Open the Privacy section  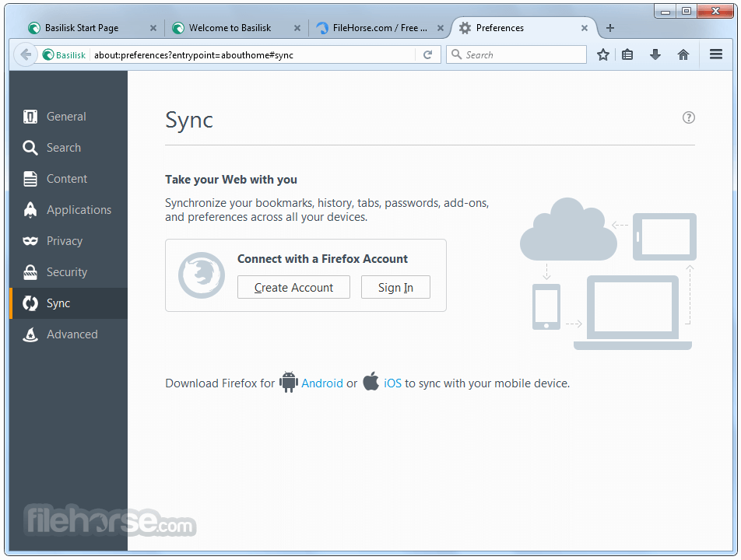coord(68,241)
